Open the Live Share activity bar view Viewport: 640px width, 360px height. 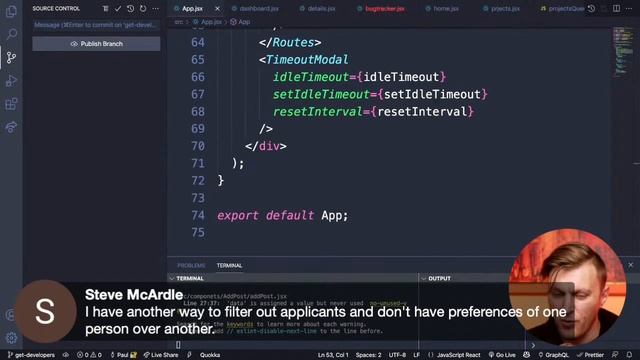click(11, 127)
